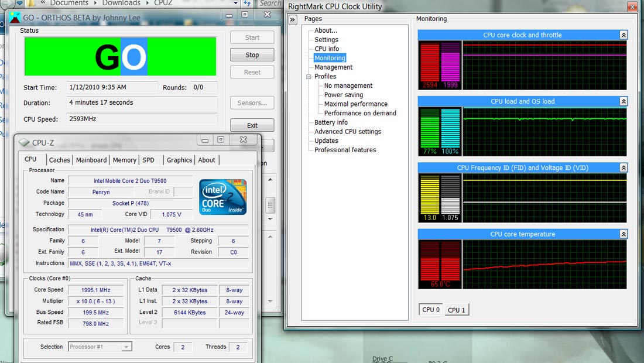
Task: Click the Multiplier value 'x 10.0 ( 6 - 13 )'
Action: click(x=95, y=301)
